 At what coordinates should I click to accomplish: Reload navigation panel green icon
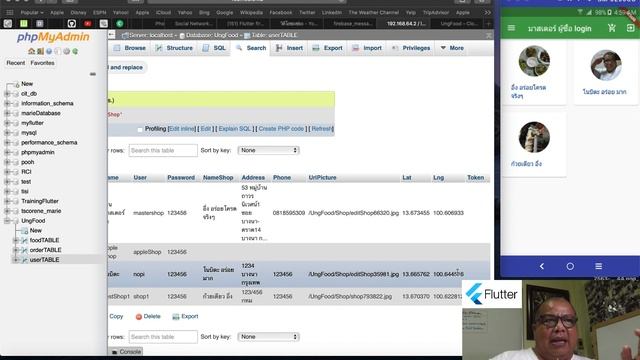pos(75,51)
